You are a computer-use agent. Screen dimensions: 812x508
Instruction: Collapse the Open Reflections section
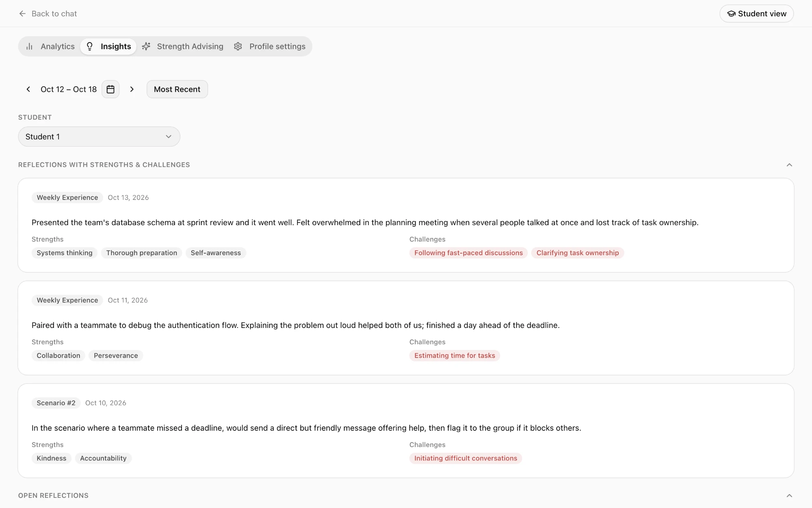coord(789,495)
